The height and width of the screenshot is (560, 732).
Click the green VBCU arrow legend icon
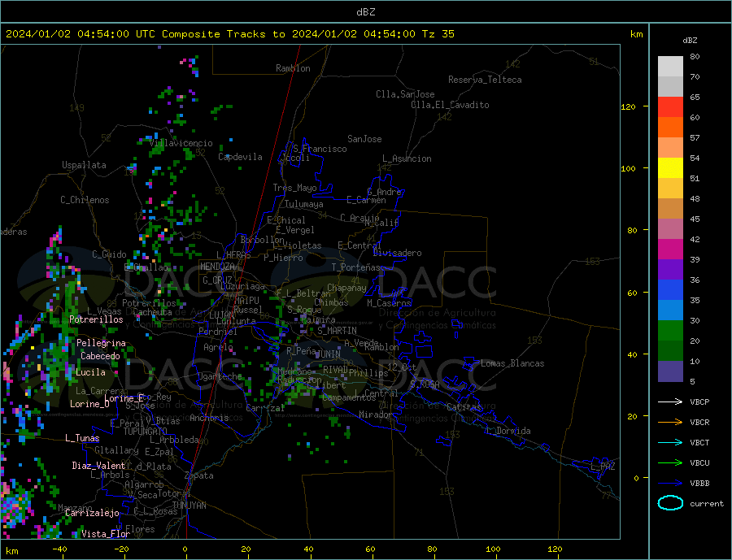tap(670, 463)
